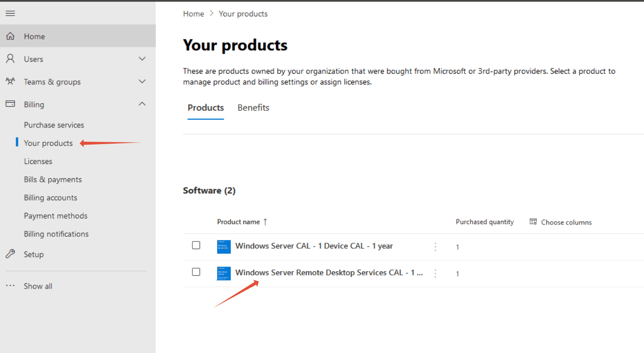Click the Setup wrench icon
Image resolution: width=644 pixels, height=353 pixels.
[10, 254]
